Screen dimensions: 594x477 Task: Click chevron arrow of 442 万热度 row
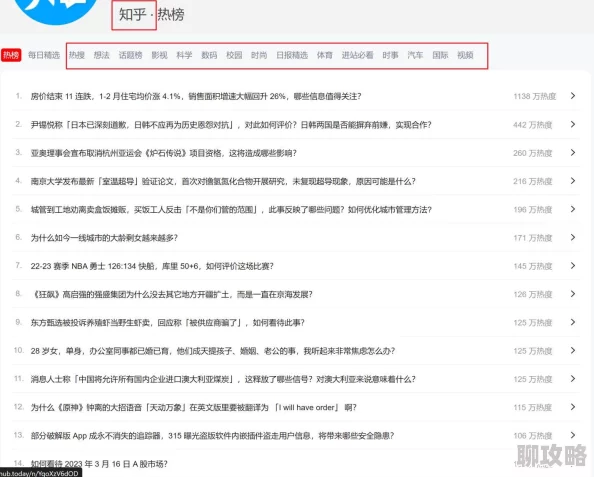(x=573, y=124)
